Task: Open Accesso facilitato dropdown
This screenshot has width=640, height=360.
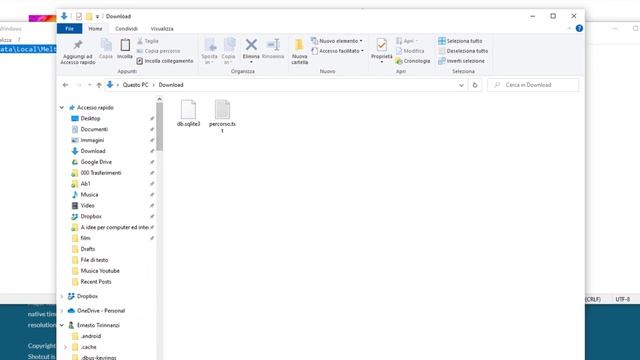Action: [338, 51]
